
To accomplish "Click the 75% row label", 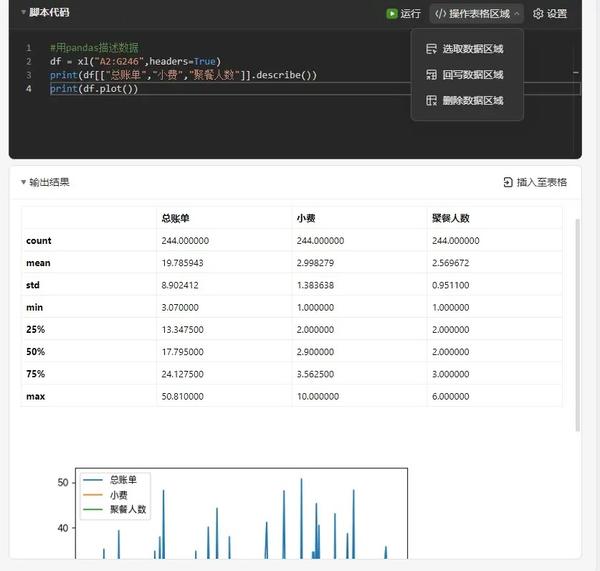I will point(35,374).
